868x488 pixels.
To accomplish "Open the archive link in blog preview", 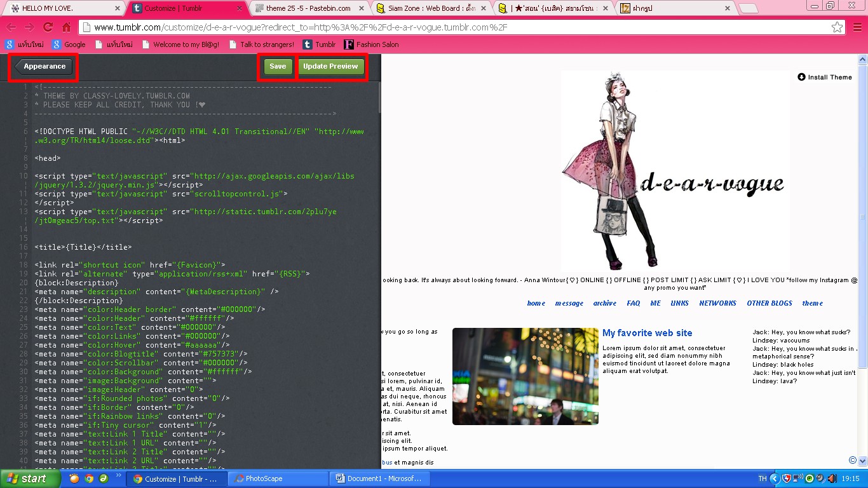I will coord(605,303).
